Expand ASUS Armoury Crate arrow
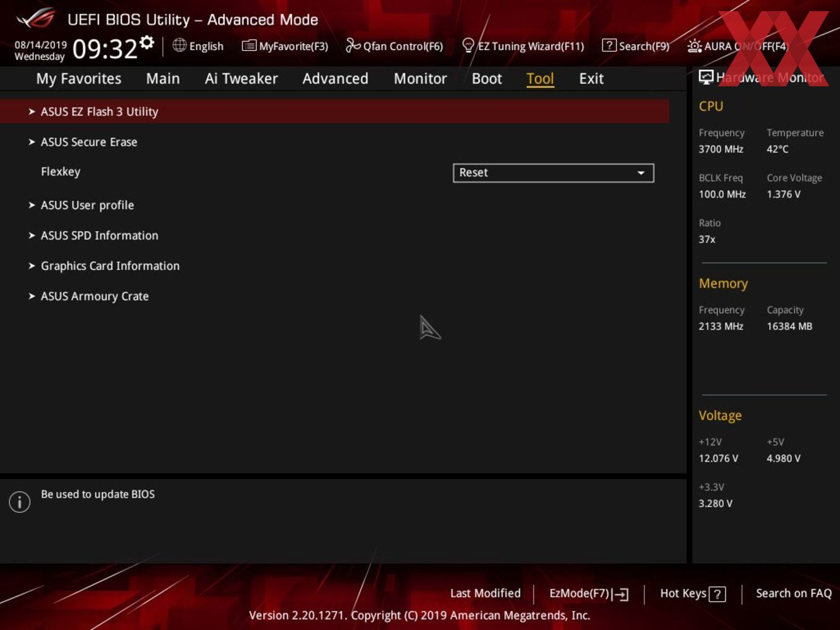Screen dimensions: 840x630 pos(31,296)
